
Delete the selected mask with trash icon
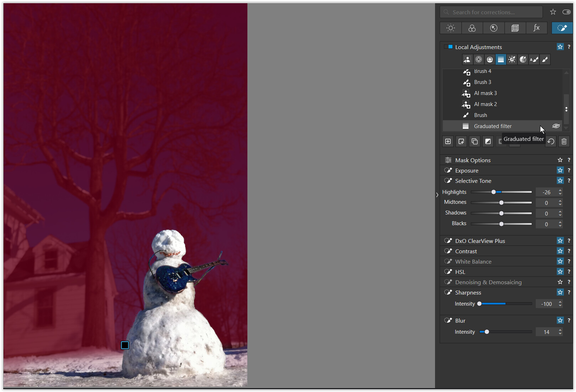pyautogui.click(x=564, y=142)
